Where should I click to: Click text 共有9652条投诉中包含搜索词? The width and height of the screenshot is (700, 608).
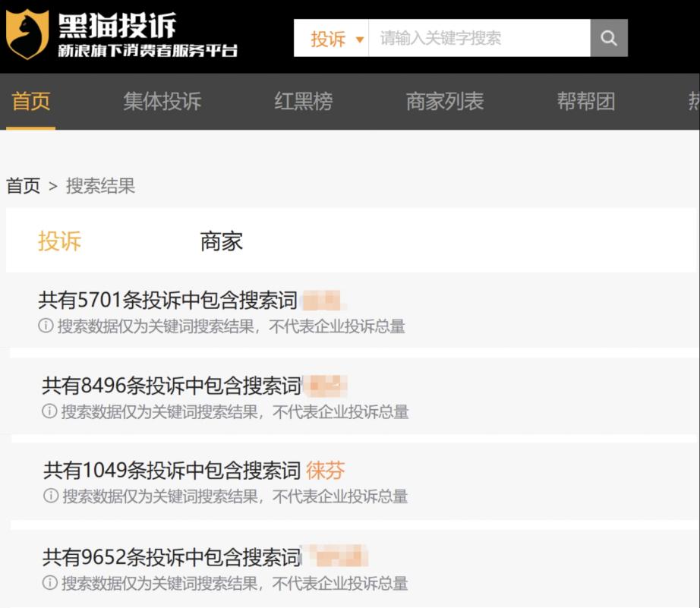tap(172, 557)
